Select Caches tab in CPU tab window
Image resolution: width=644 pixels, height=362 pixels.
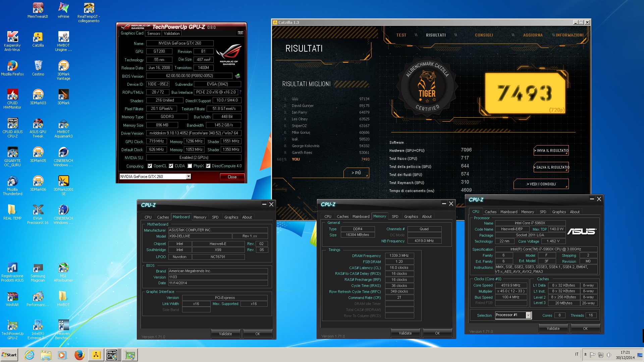pyautogui.click(x=490, y=212)
